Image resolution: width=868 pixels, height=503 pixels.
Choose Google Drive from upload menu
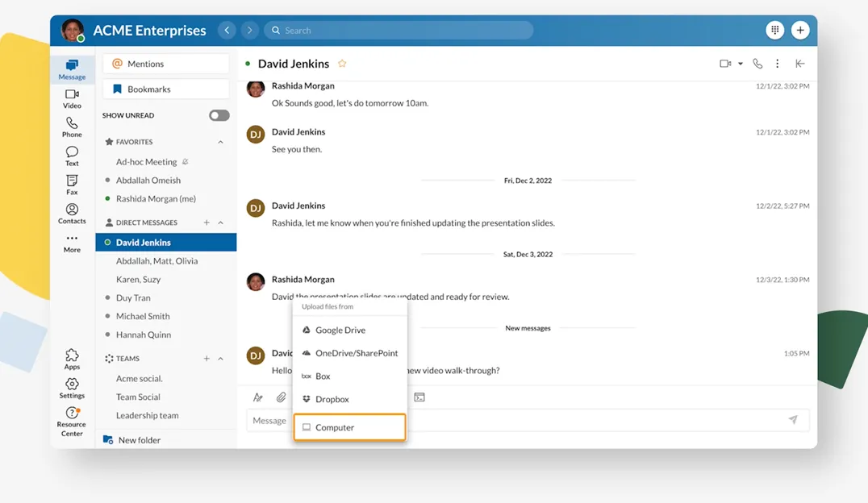340,330
